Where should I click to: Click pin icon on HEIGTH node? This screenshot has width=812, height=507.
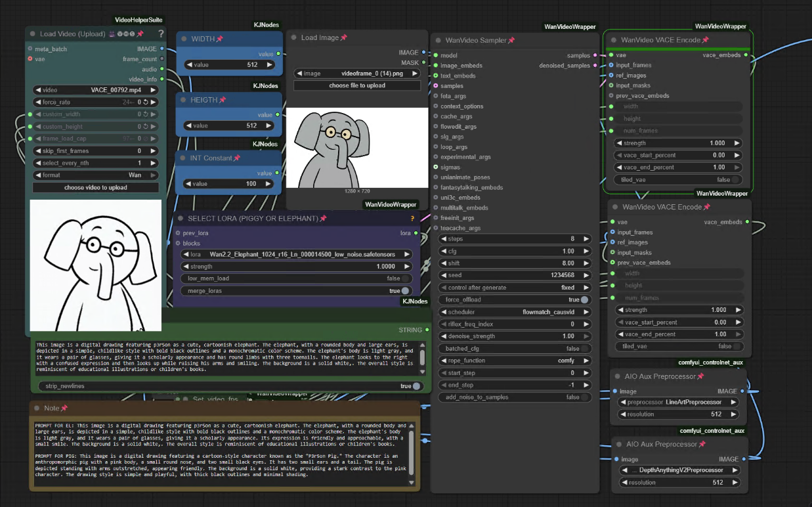click(222, 100)
